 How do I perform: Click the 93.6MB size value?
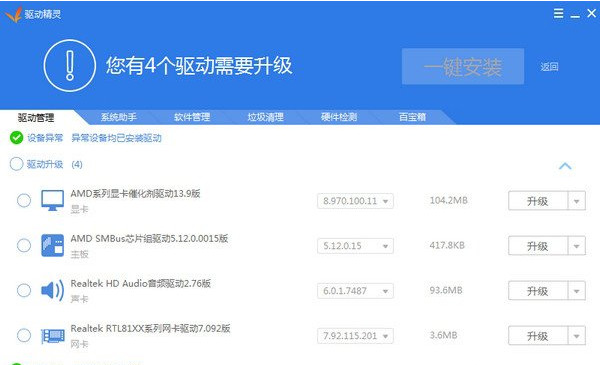tap(446, 290)
